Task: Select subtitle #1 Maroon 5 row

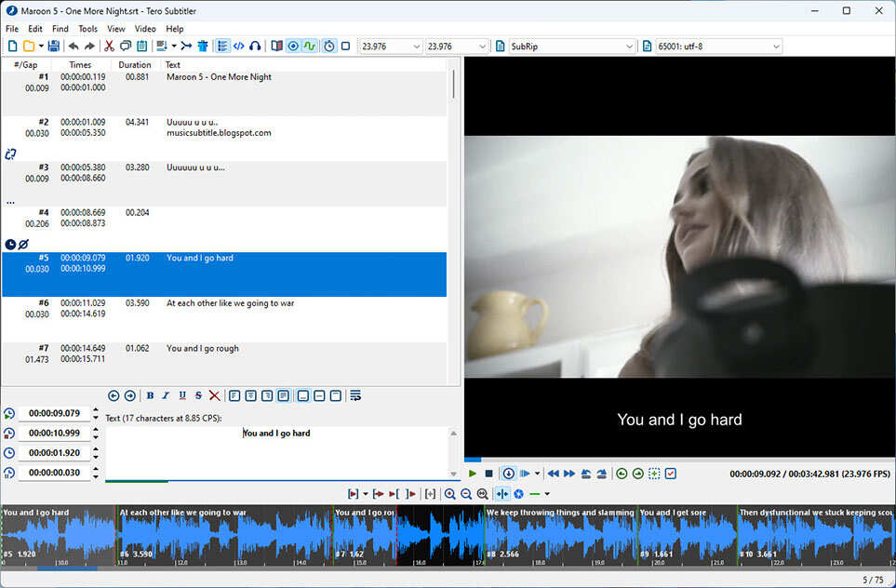Action: (224, 94)
